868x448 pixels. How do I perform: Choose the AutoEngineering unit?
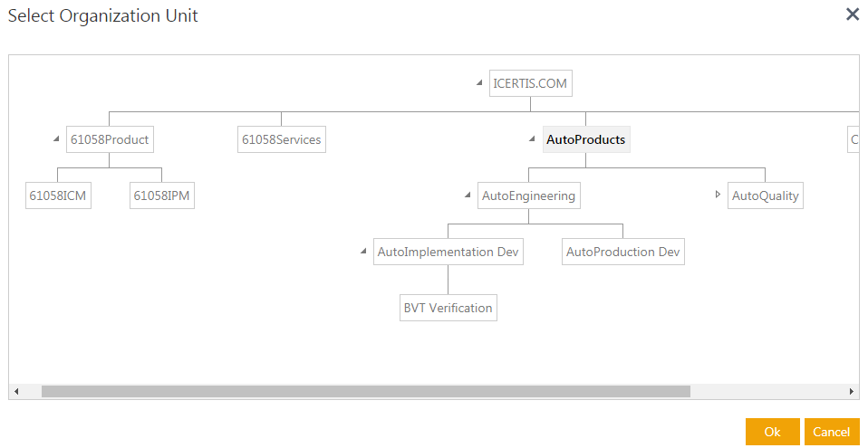(x=528, y=195)
